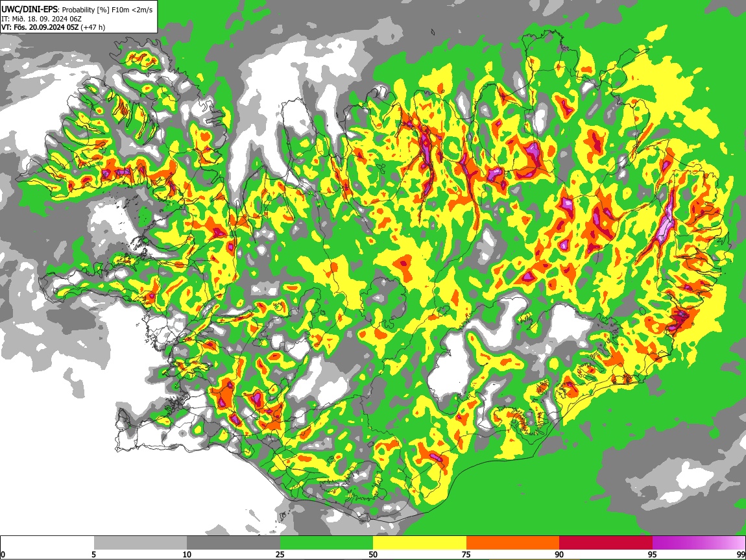
Task: Click the legend value '10'
Action: tap(187, 554)
